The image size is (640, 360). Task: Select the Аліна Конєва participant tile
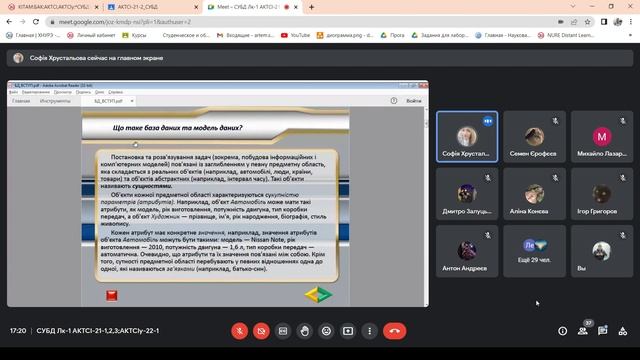tap(534, 194)
